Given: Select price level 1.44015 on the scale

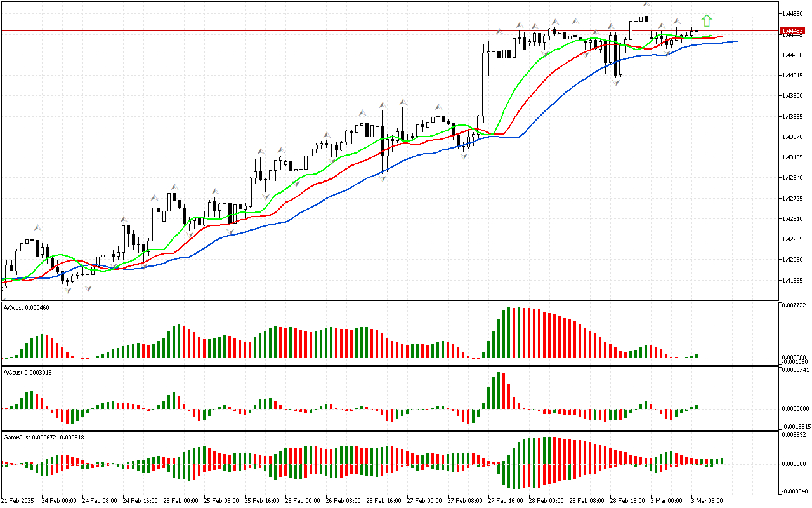Looking at the screenshot, I should pos(794,75).
